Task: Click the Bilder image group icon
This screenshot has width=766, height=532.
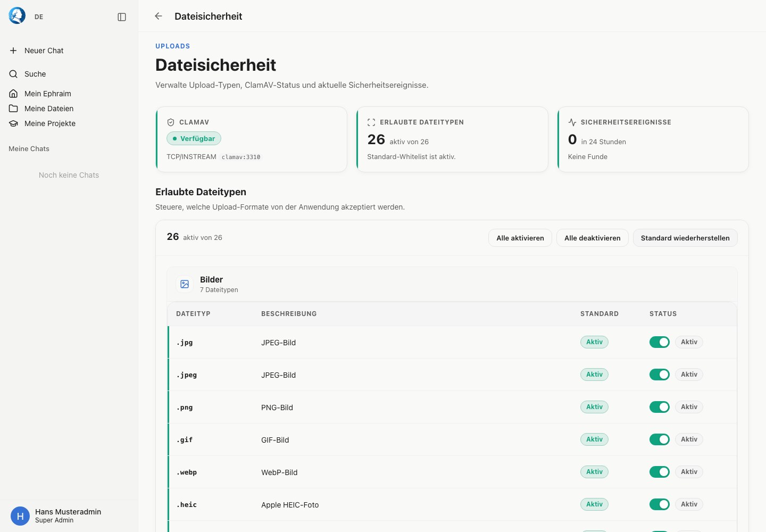Action: [185, 284]
